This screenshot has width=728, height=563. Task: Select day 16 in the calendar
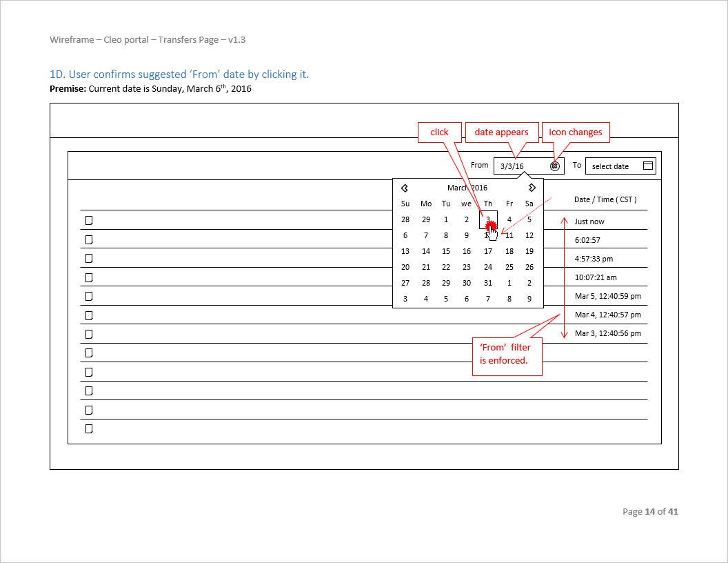pos(467,251)
